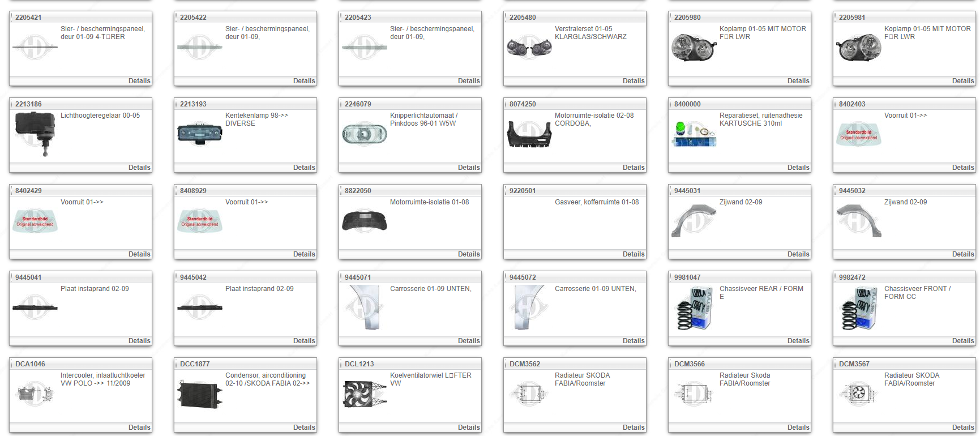This screenshot has height=436, width=980.
Task: Show Details for Chassisveer FRONT 9982472
Action: [962, 341]
